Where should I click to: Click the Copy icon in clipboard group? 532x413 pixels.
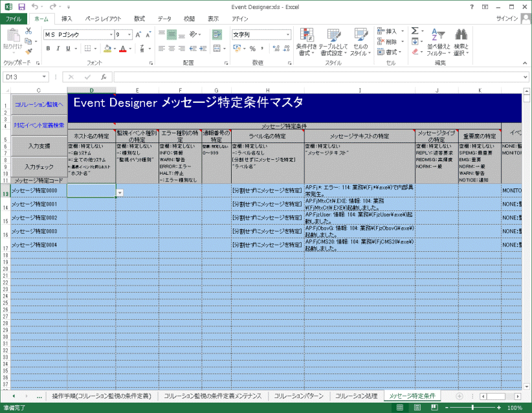pyautogui.click(x=28, y=41)
